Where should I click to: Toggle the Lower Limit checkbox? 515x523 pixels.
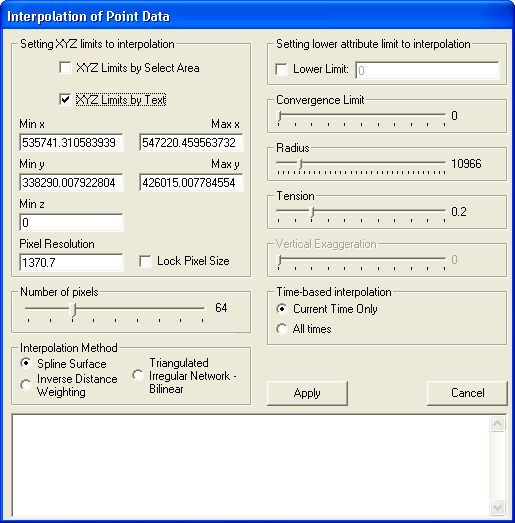click(281, 69)
